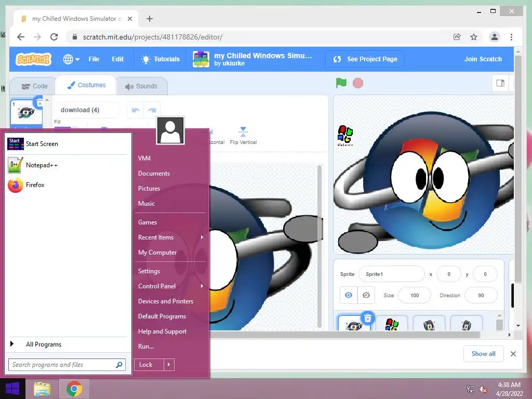The image size is (532, 399).
Task: Switch to the Costumes tab
Action: click(x=86, y=85)
